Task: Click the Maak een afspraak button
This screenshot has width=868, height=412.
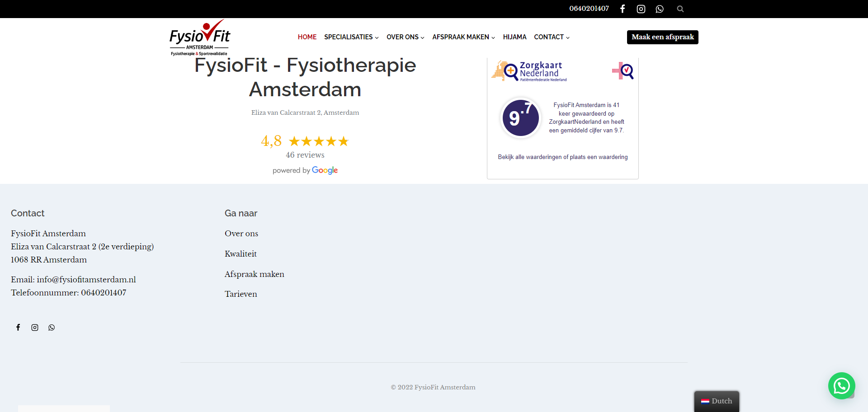Action: [662, 37]
